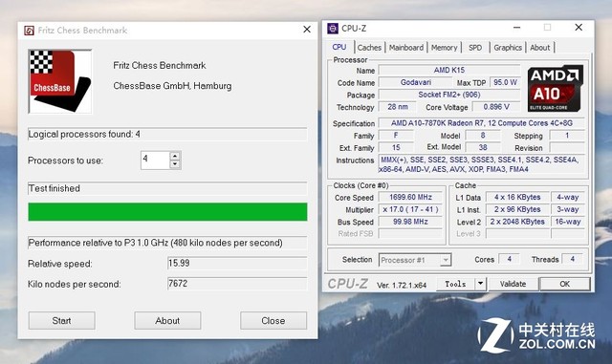Switch to the Caches tab
612x364 pixels.
[x=369, y=48]
